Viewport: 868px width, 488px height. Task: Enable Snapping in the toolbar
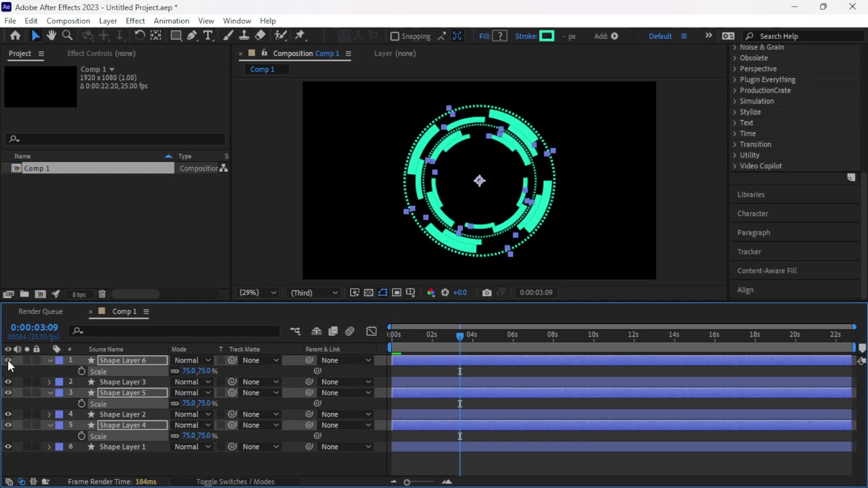coord(396,37)
